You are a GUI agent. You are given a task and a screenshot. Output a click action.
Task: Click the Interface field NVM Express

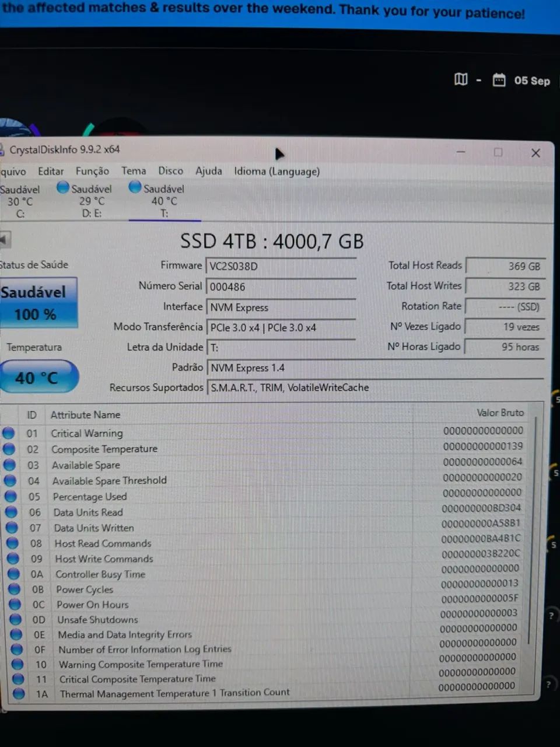click(x=281, y=308)
